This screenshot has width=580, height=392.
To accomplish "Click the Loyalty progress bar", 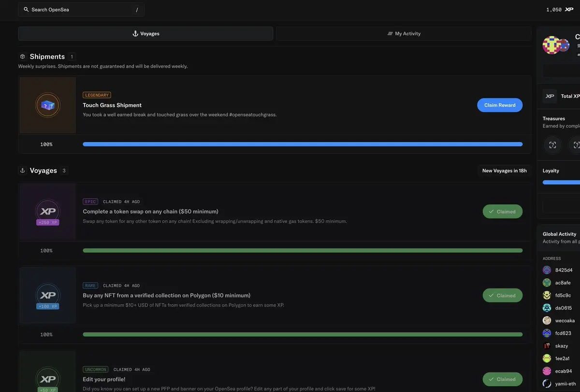I will [x=561, y=182].
